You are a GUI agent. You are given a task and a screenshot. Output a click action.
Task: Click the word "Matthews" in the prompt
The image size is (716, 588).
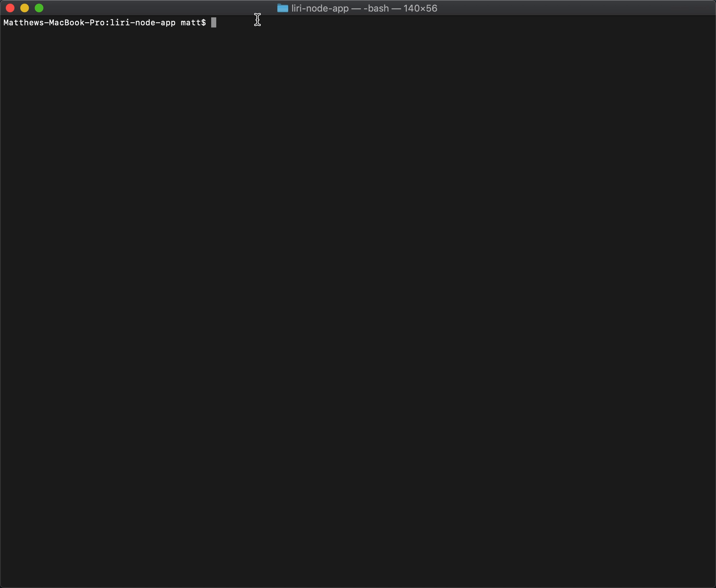[24, 23]
